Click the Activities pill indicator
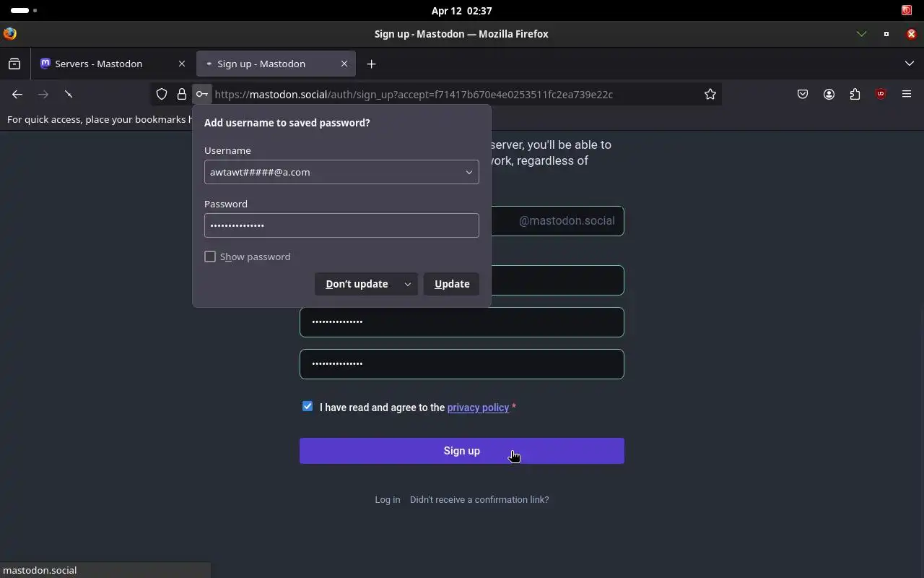The image size is (924, 578). (20, 10)
